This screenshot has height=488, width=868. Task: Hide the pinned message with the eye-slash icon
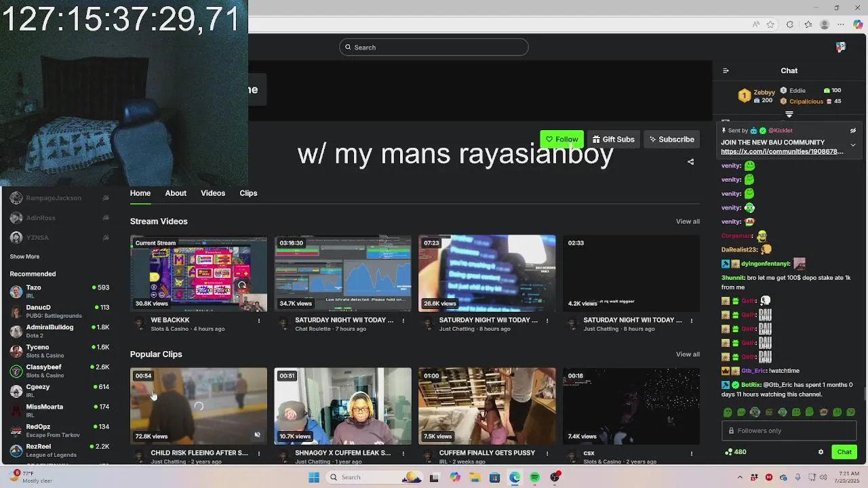point(853,130)
